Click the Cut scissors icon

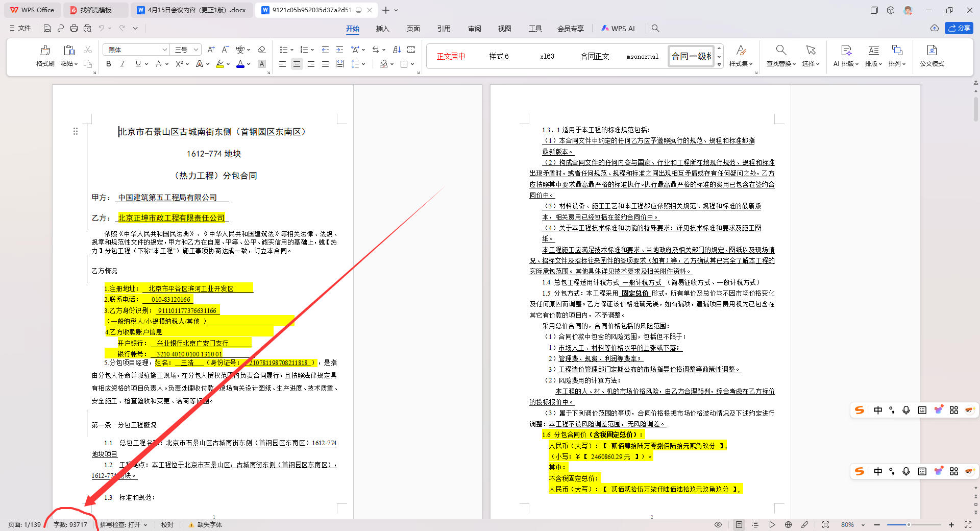(x=88, y=50)
